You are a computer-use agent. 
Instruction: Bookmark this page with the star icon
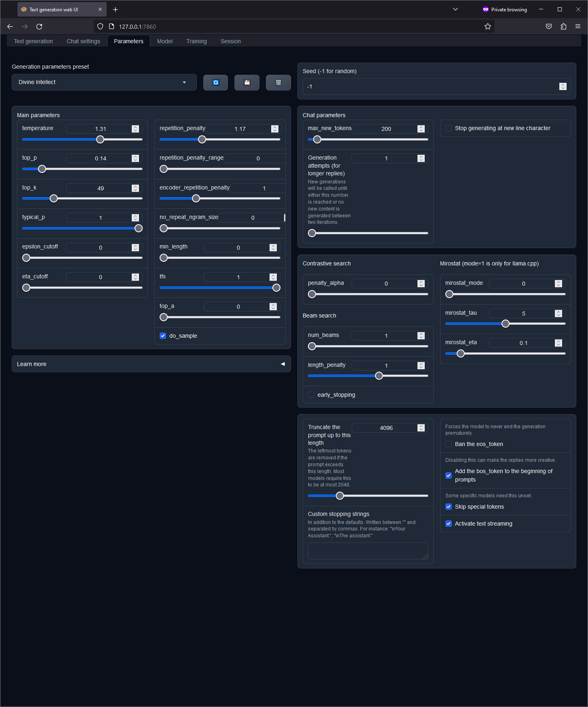487,27
